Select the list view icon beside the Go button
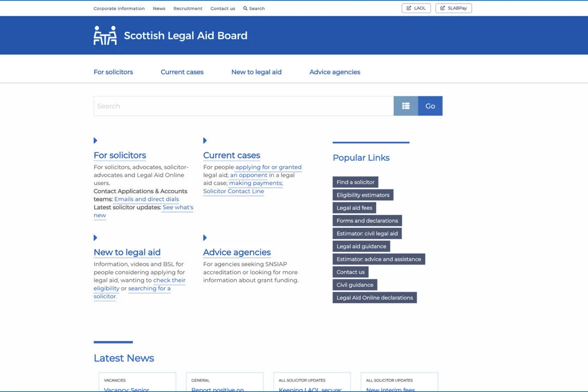Image resolution: width=588 pixels, height=392 pixels. pyautogui.click(x=406, y=106)
